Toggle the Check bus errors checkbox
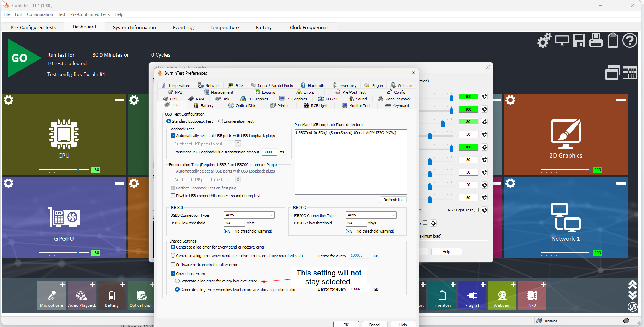The height and width of the screenshot is (327, 644). (x=173, y=274)
